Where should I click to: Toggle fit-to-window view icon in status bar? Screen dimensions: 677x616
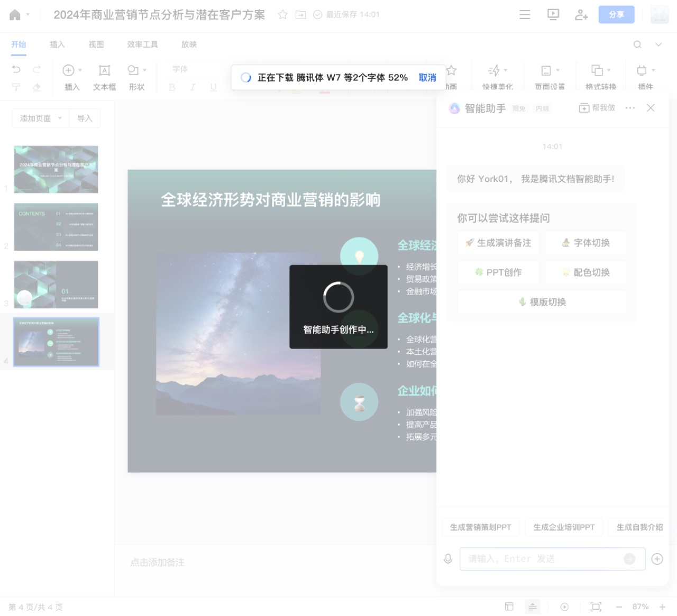click(x=596, y=606)
